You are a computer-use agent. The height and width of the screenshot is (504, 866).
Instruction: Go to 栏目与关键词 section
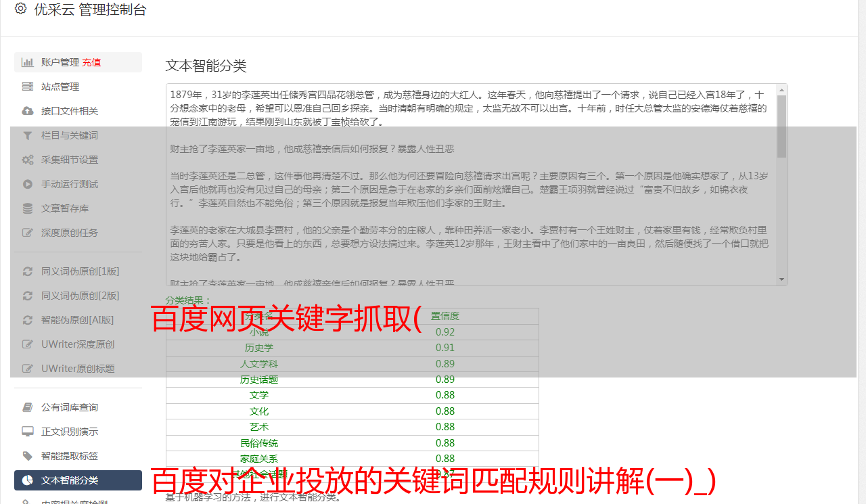(78, 135)
